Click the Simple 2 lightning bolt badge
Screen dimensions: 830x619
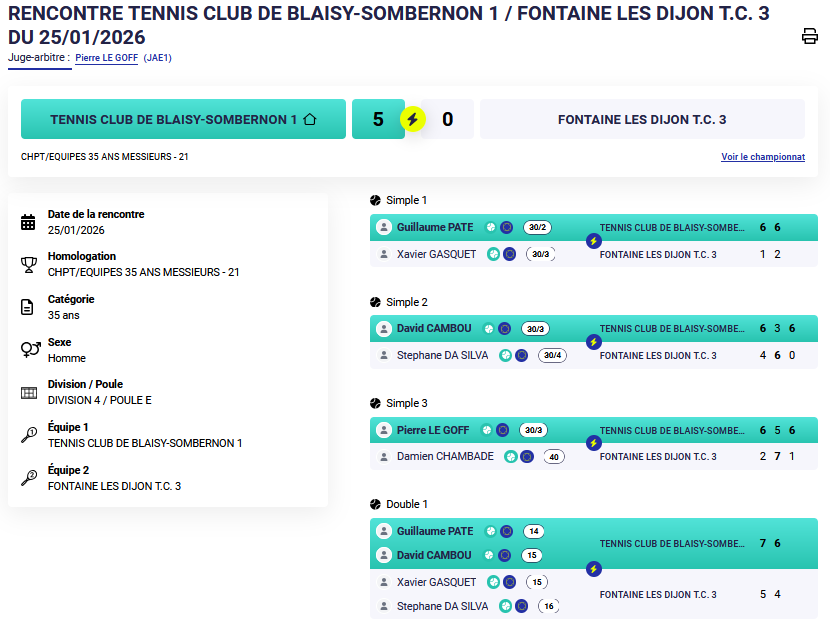pyautogui.click(x=593, y=342)
